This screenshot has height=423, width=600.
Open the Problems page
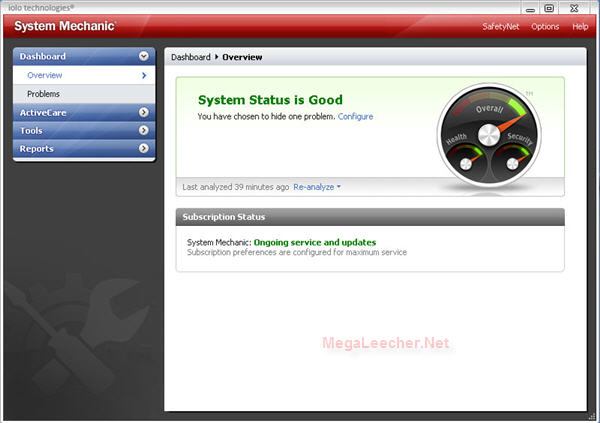[84, 94]
